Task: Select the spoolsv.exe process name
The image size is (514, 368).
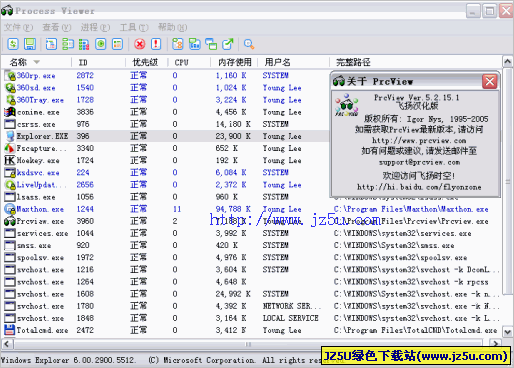Action: pyautogui.click(x=40, y=258)
